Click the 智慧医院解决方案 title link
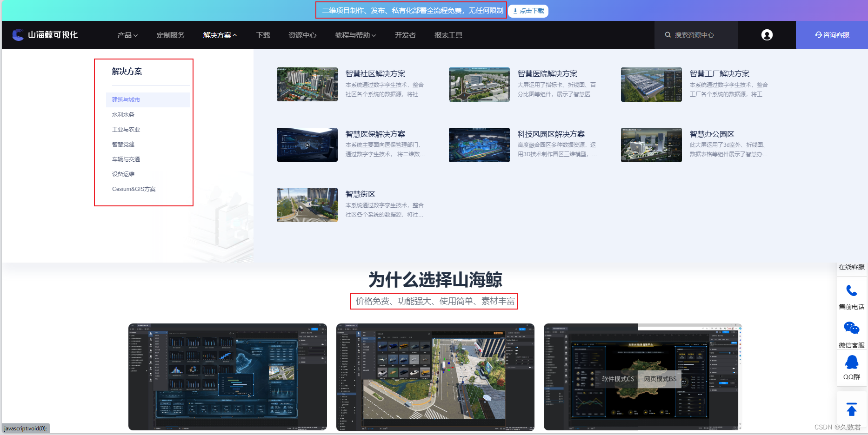Viewport: 868px width, 435px height. click(548, 74)
